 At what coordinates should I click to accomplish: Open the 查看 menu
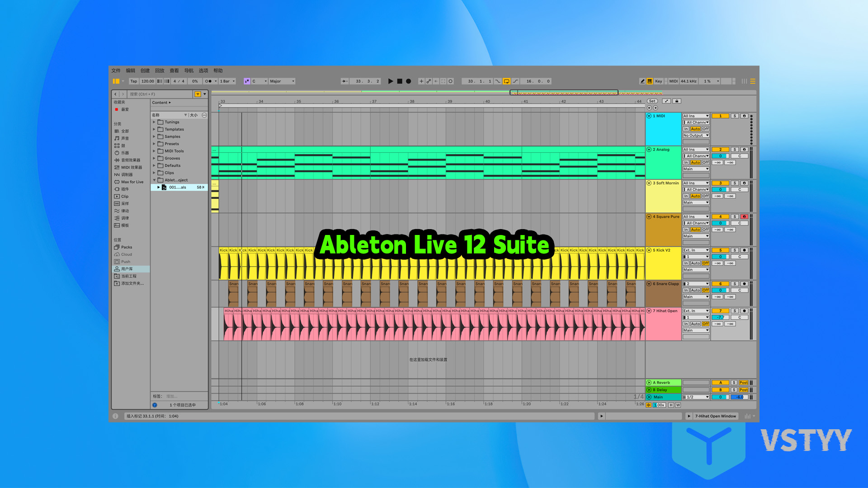174,70
